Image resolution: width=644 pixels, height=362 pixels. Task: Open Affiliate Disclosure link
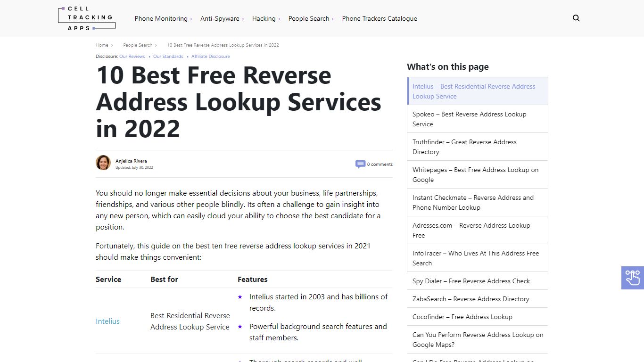pyautogui.click(x=211, y=57)
